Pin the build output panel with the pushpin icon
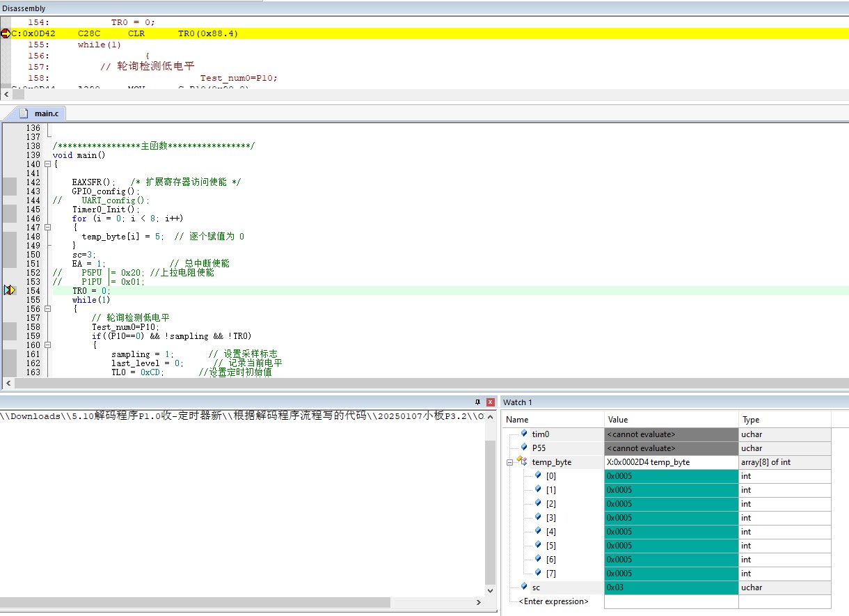The width and height of the screenshot is (849, 616). pos(477,402)
